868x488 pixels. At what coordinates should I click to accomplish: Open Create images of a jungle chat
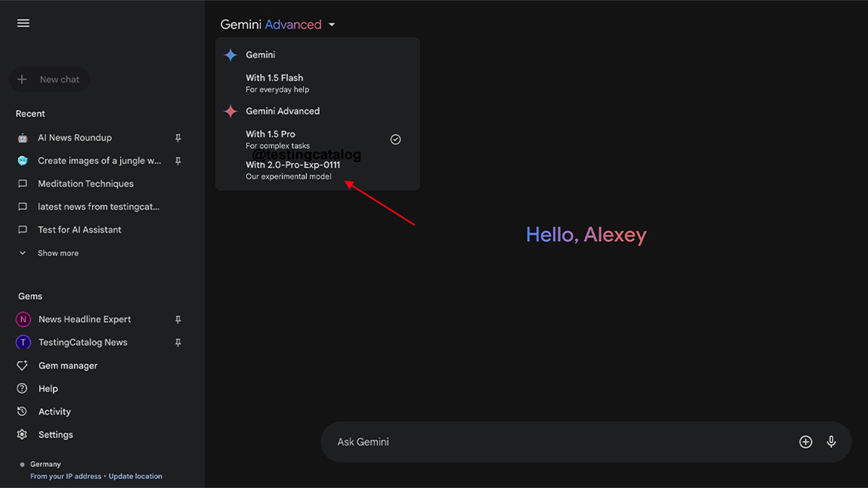pyautogui.click(x=100, y=161)
